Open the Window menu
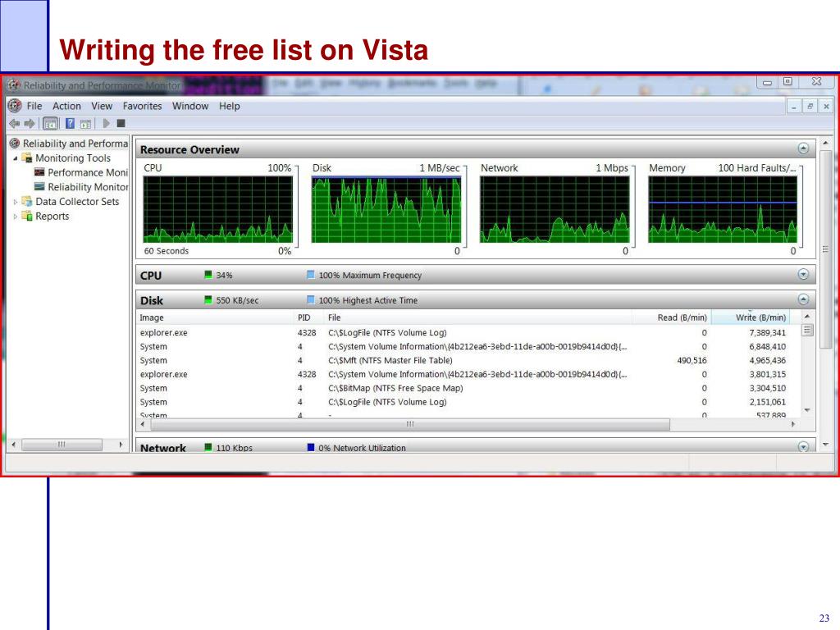 click(x=190, y=106)
